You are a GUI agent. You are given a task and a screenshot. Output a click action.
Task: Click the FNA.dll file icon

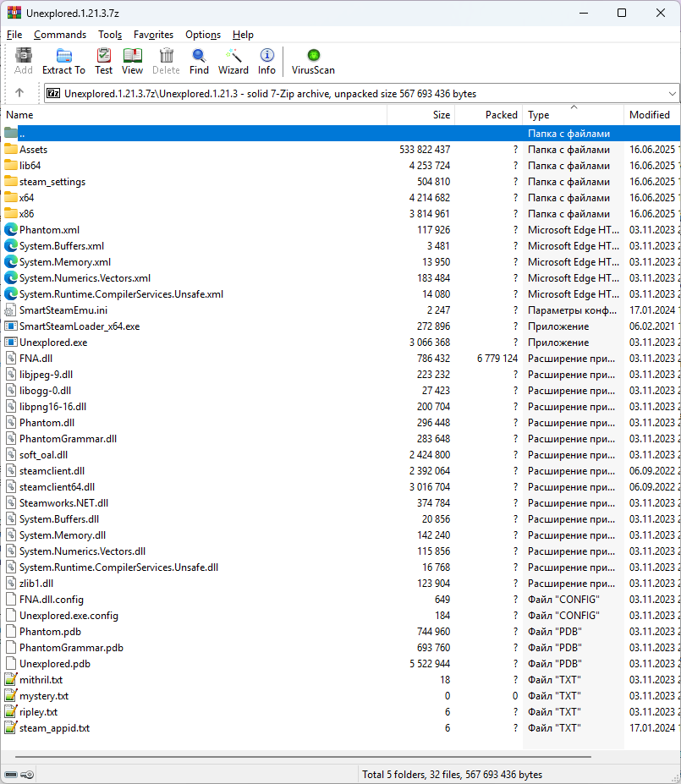click(x=10, y=358)
